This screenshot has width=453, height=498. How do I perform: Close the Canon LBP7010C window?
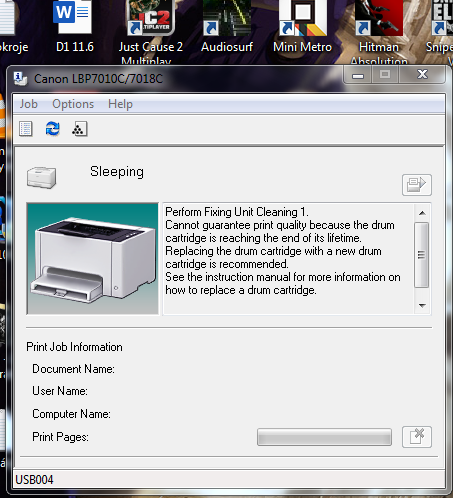(x=422, y=75)
